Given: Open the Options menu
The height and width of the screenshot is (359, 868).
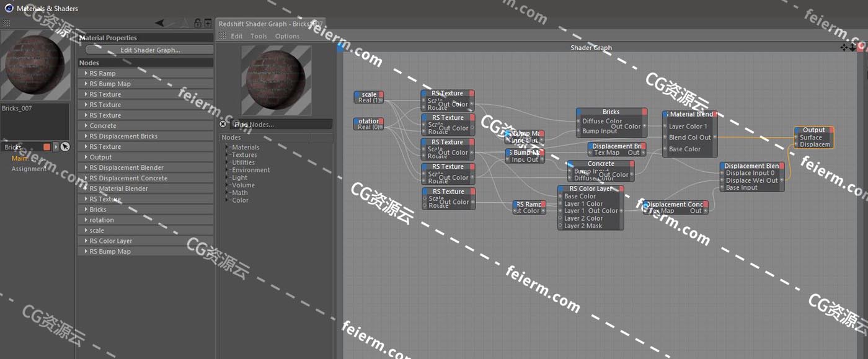Looking at the screenshot, I should (287, 36).
